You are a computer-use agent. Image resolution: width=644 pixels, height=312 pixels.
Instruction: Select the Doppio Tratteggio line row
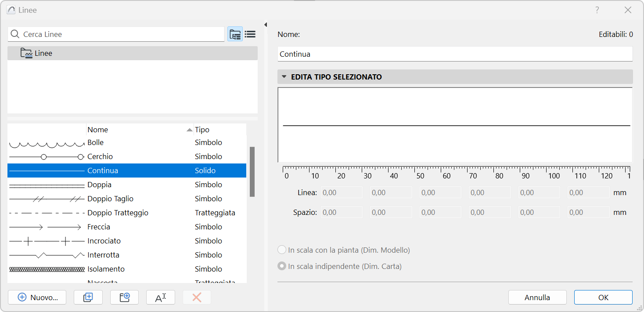click(x=127, y=213)
